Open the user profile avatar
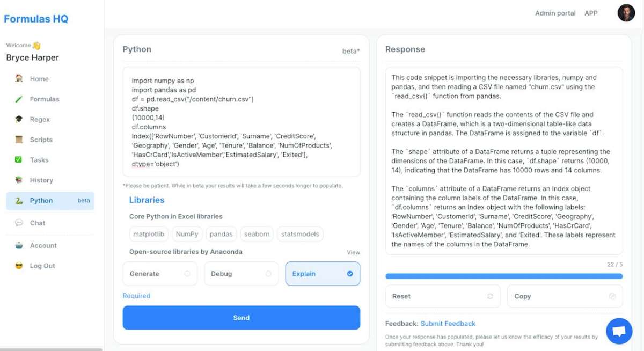The image size is (644, 351). 626,13
